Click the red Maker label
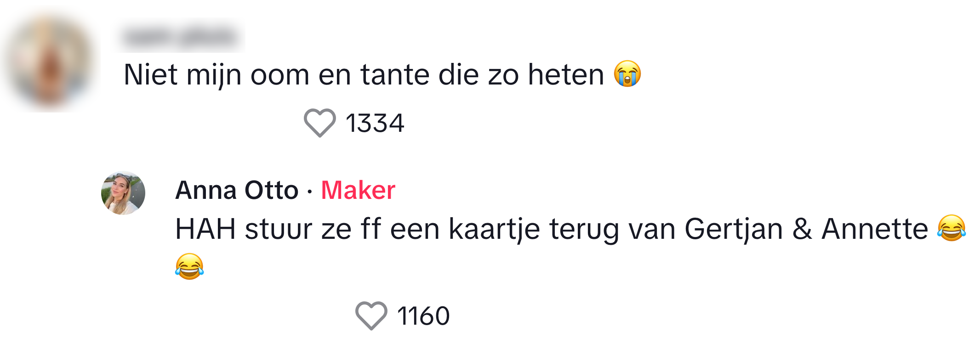 [x=358, y=190]
